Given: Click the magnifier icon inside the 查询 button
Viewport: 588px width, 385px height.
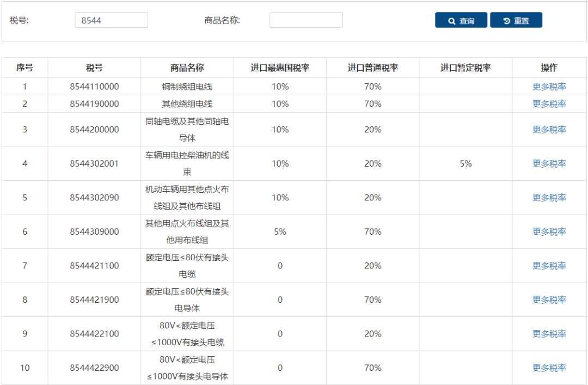Looking at the screenshot, I should pyautogui.click(x=451, y=20).
